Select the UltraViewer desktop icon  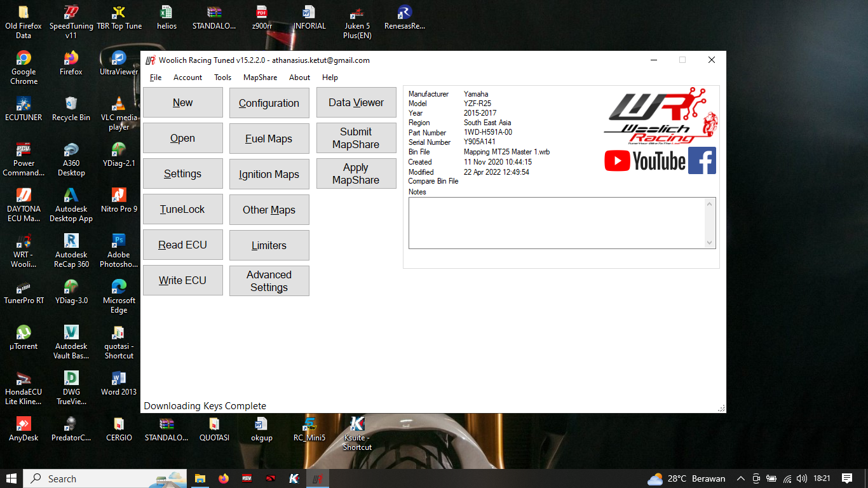coord(119,63)
